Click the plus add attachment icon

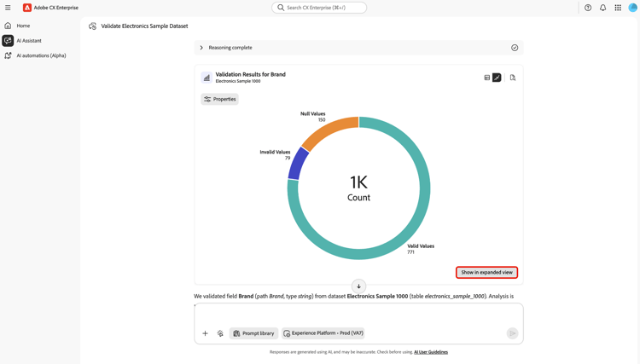coord(206,333)
